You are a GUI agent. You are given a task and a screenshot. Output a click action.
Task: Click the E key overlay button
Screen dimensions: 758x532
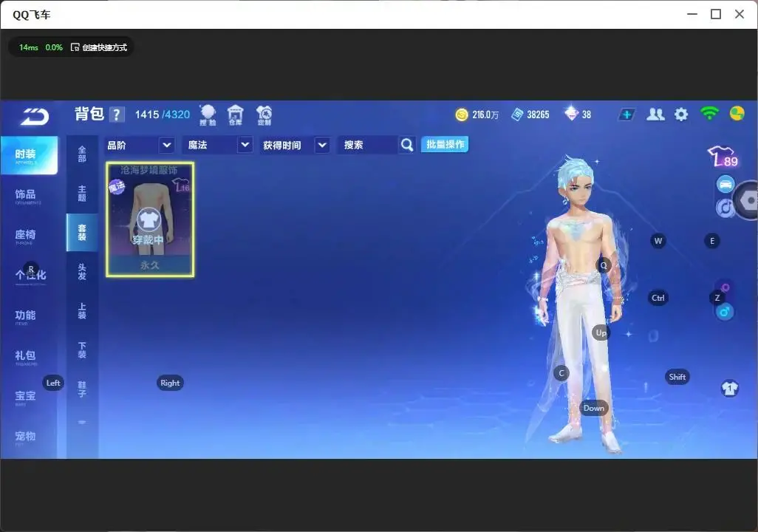[x=712, y=241]
